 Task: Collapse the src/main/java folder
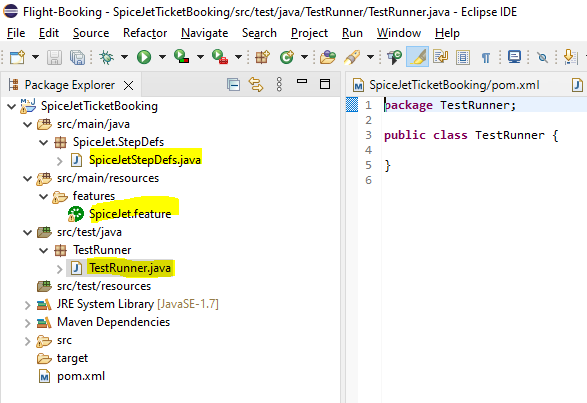click(x=28, y=124)
